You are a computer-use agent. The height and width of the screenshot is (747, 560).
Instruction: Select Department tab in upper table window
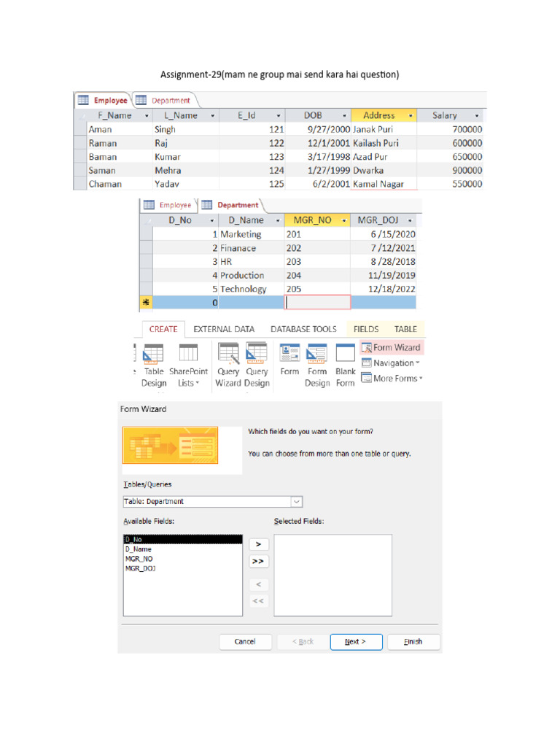click(x=163, y=100)
